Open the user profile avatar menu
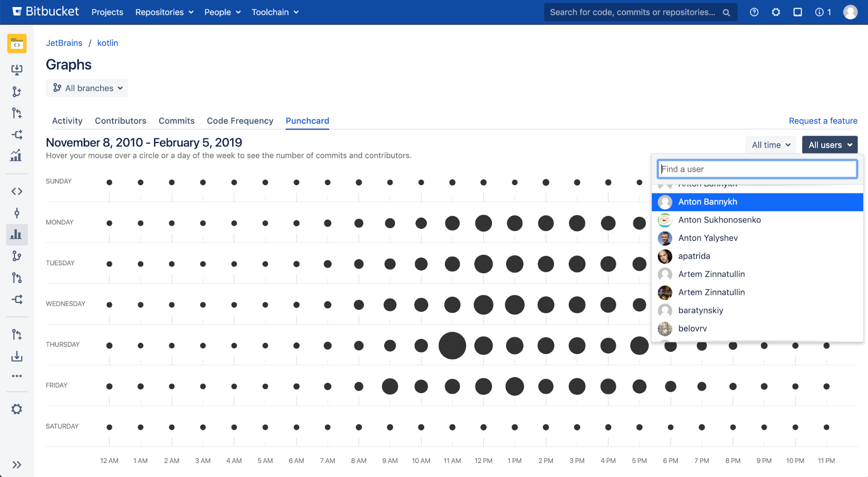Screen dimensions: 868x477 pos(850,12)
